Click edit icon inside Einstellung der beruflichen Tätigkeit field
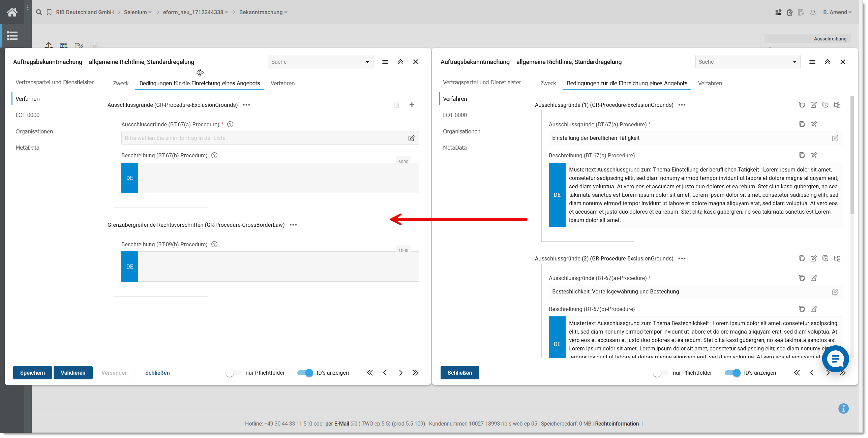868x438 pixels. [x=835, y=138]
